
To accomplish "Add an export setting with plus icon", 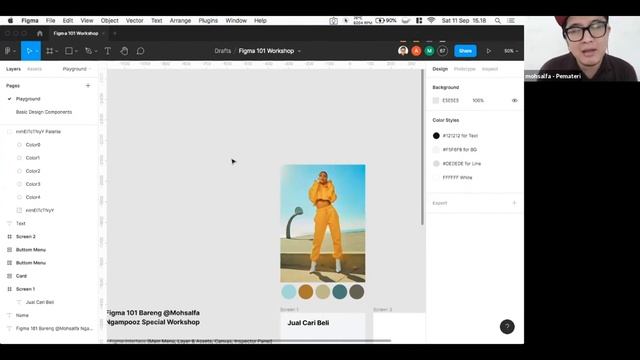I will click(x=514, y=203).
